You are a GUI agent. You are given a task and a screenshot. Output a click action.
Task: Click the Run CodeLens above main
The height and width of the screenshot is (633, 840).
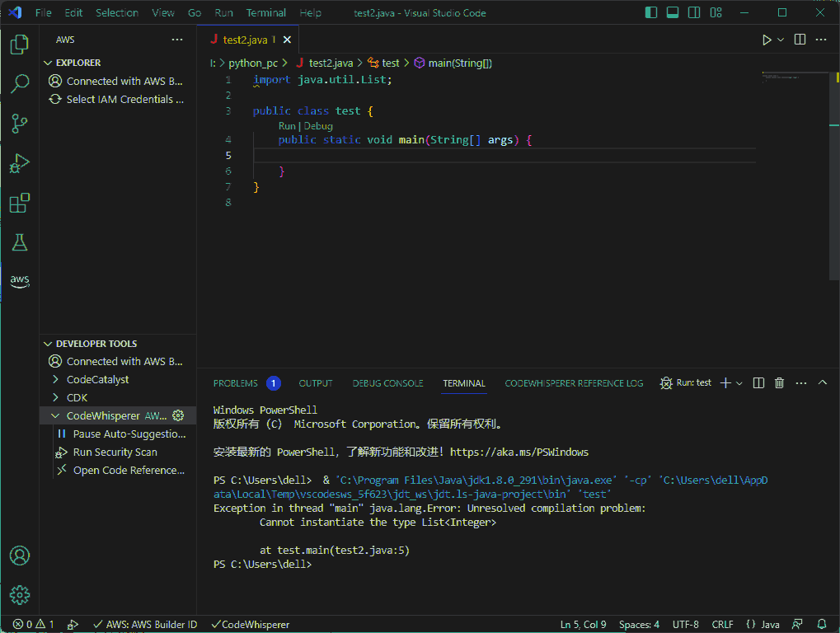[x=287, y=126]
